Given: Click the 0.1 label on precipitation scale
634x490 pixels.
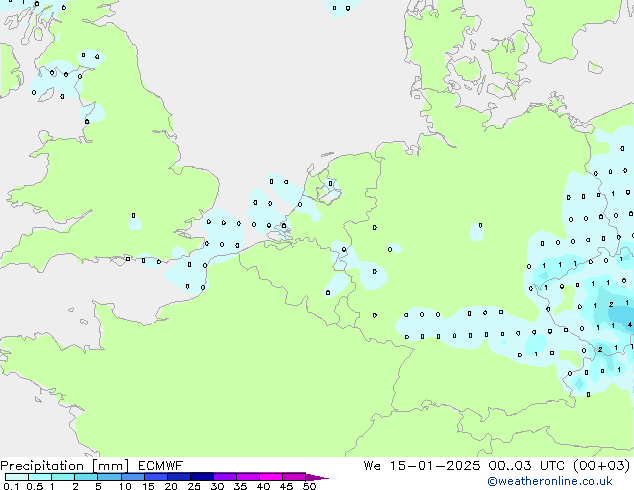Looking at the screenshot, I should pos(10,487).
